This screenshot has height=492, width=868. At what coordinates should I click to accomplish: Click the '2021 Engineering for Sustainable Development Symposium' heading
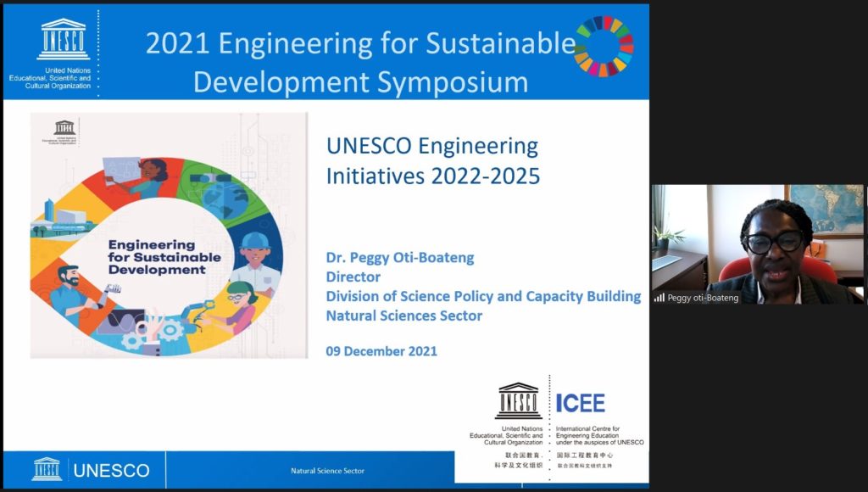coord(360,63)
